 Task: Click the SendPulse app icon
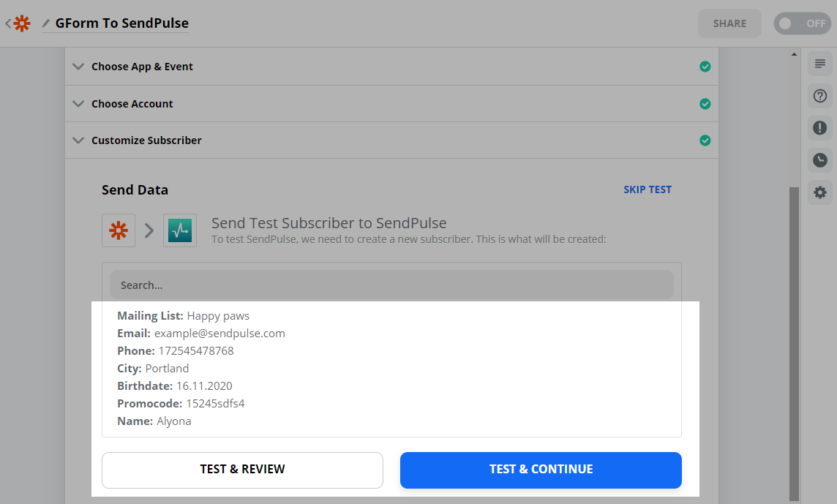[x=180, y=230]
